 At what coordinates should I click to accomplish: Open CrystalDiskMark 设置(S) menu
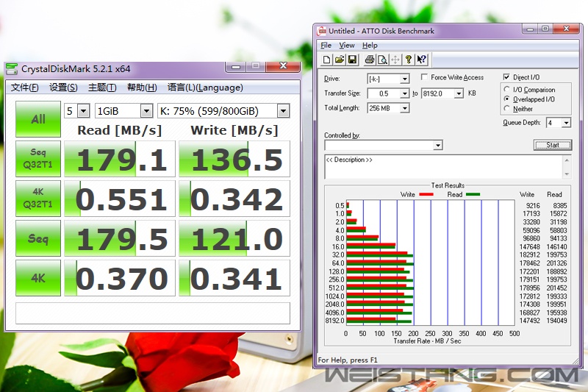pos(63,88)
